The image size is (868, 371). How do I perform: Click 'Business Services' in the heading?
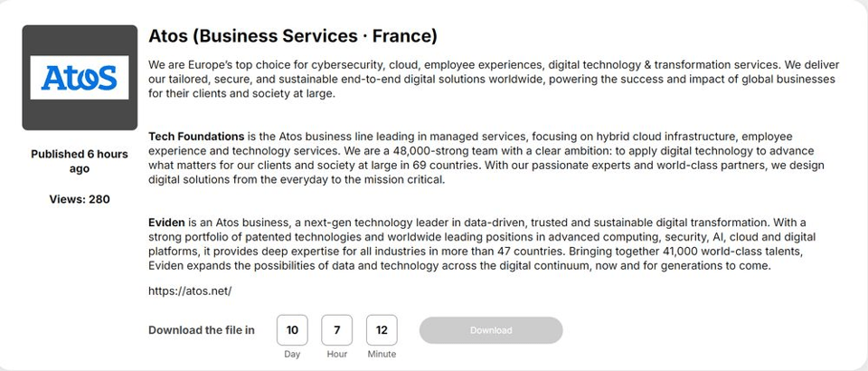click(x=278, y=36)
